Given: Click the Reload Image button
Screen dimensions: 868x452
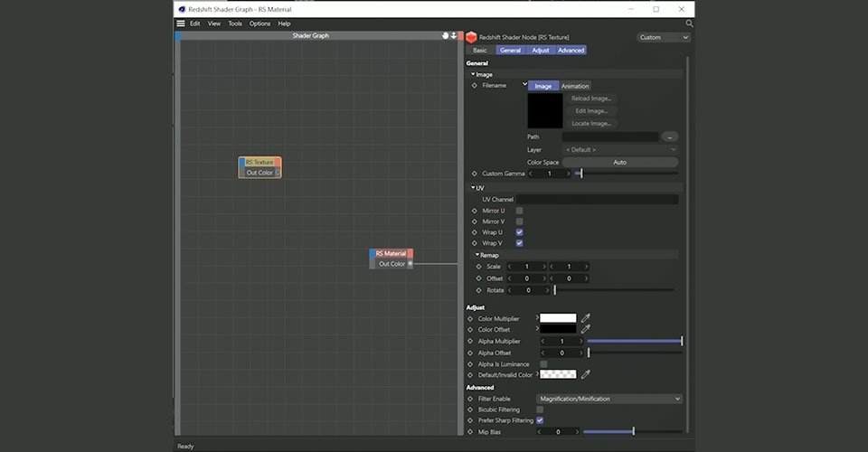Looking at the screenshot, I should 591,99.
